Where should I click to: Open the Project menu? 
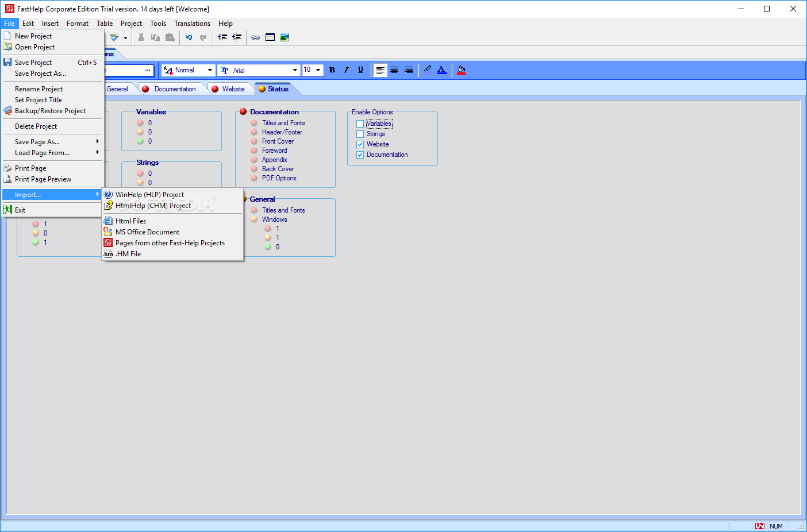131,24
